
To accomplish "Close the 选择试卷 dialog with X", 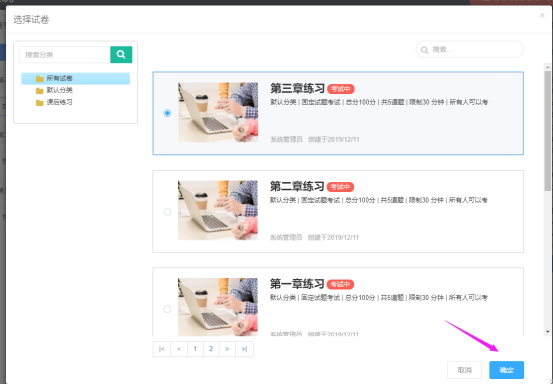I will [542, 15].
